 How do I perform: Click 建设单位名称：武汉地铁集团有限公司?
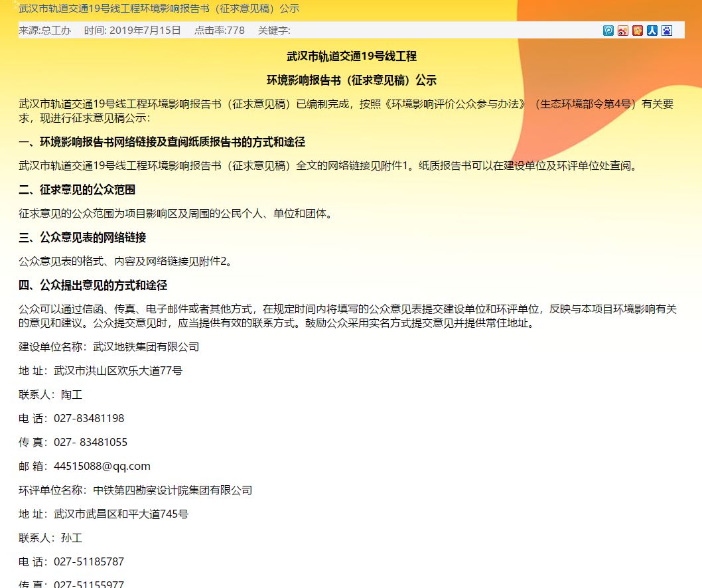(x=109, y=346)
